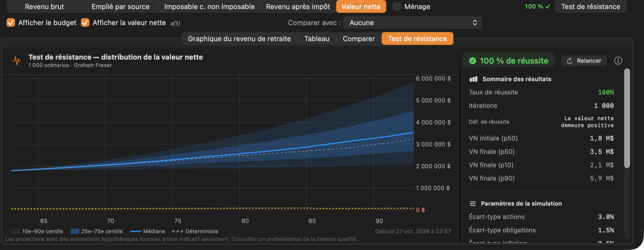Switch to Graphique du revenu de retraite tab

pyautogui.click(x=239, y=39)
